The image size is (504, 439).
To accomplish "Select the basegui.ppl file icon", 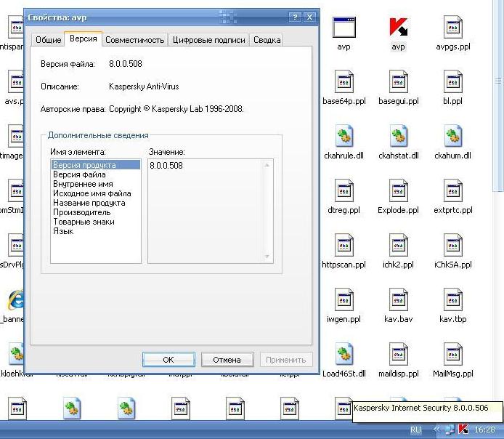I will click(398, 81).
